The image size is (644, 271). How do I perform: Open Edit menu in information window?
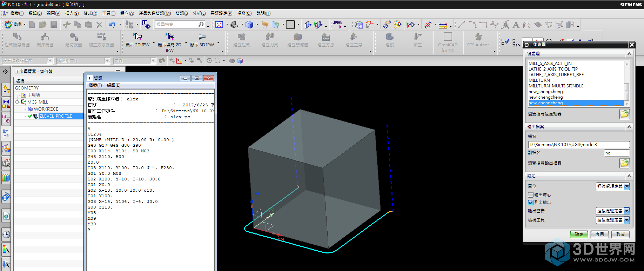coord(114,85)
